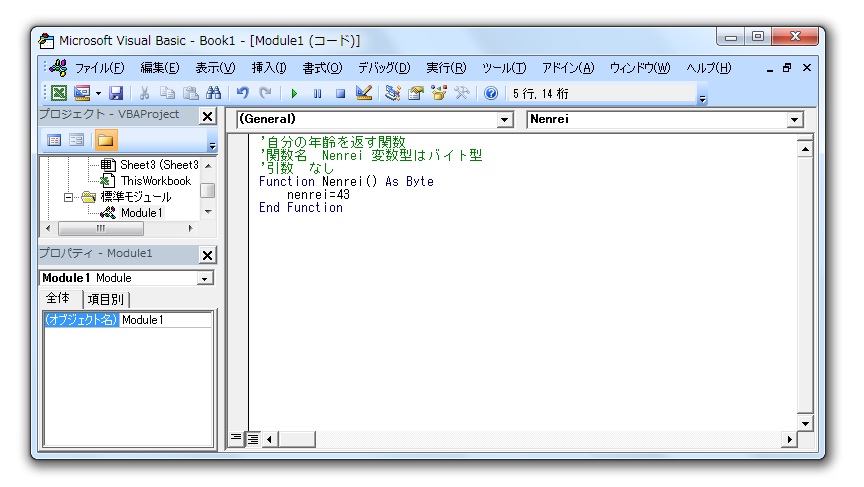Click code window horizontal scroll right arrow
This screenshot has width=864, height=487.
pos(789,439)
